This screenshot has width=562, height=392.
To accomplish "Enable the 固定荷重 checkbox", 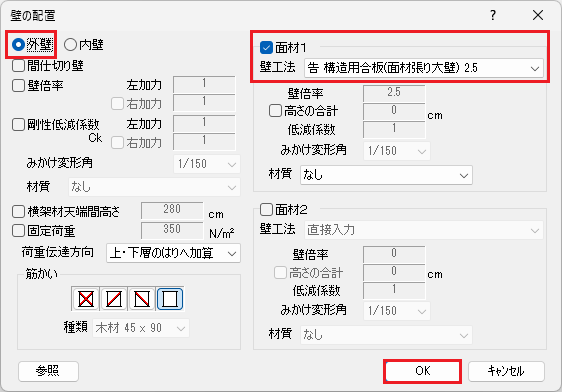I will pos(18,231).
